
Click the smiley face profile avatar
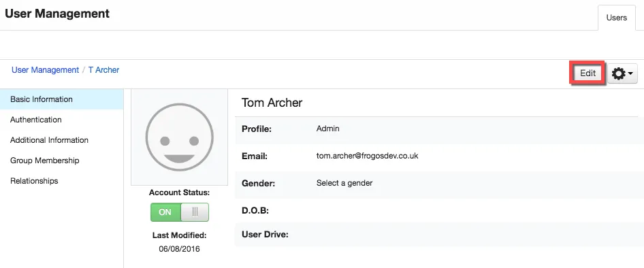(x=180, y=137)
